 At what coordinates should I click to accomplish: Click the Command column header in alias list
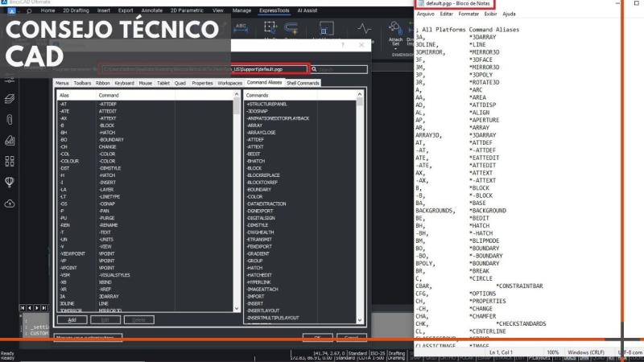pyautogui.click(x=135, y=95)
